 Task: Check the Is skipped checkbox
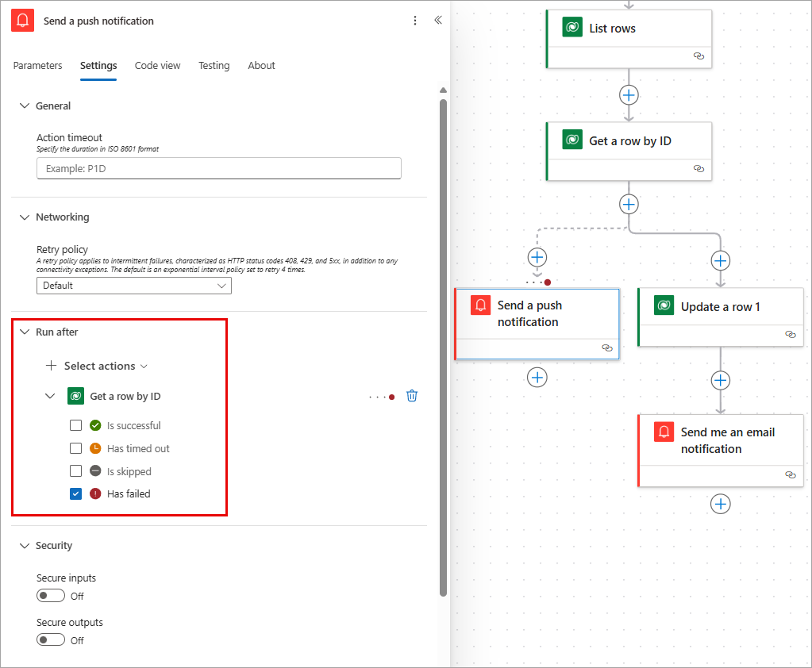75,471
